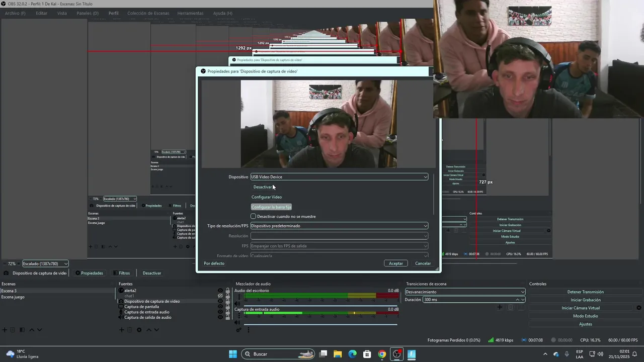This screenshot has width=644, height=362.
Task: Remove the selected scene using the trash icon
Action: 13,330
